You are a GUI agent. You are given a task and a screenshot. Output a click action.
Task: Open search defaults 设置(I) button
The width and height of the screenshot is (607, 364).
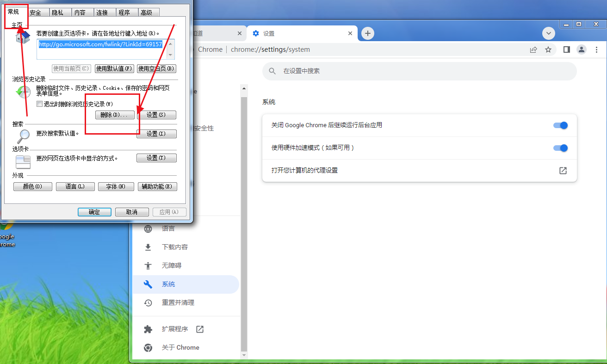tap(156, 134)
